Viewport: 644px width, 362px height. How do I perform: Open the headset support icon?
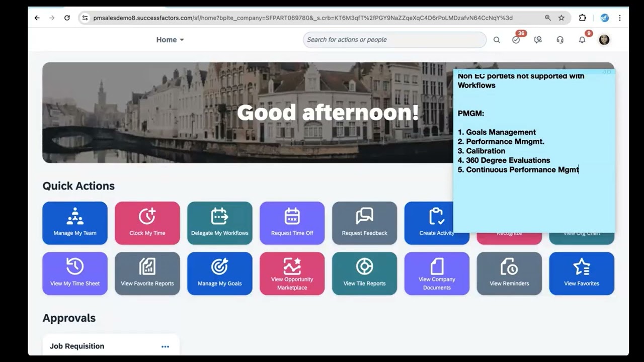tap(560, 40)
